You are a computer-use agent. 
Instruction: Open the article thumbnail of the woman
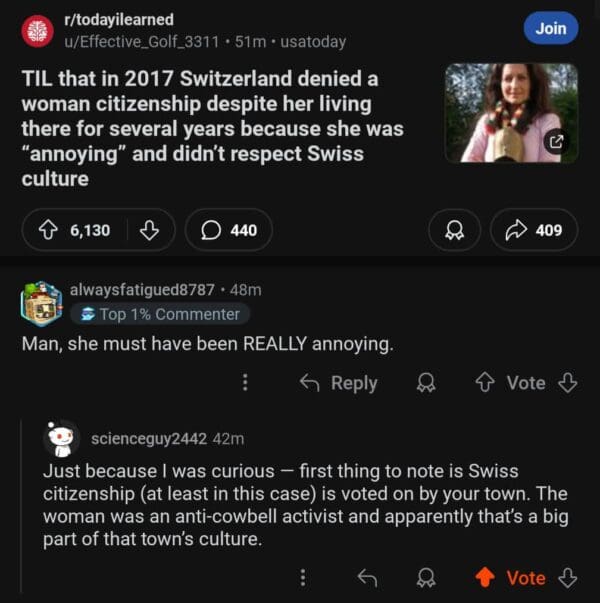(x=510, y=112)
